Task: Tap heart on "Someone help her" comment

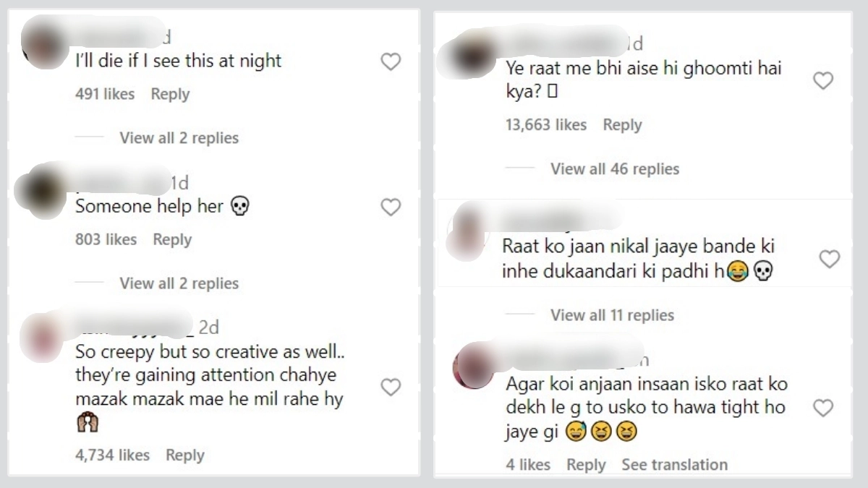Action: 391,207
